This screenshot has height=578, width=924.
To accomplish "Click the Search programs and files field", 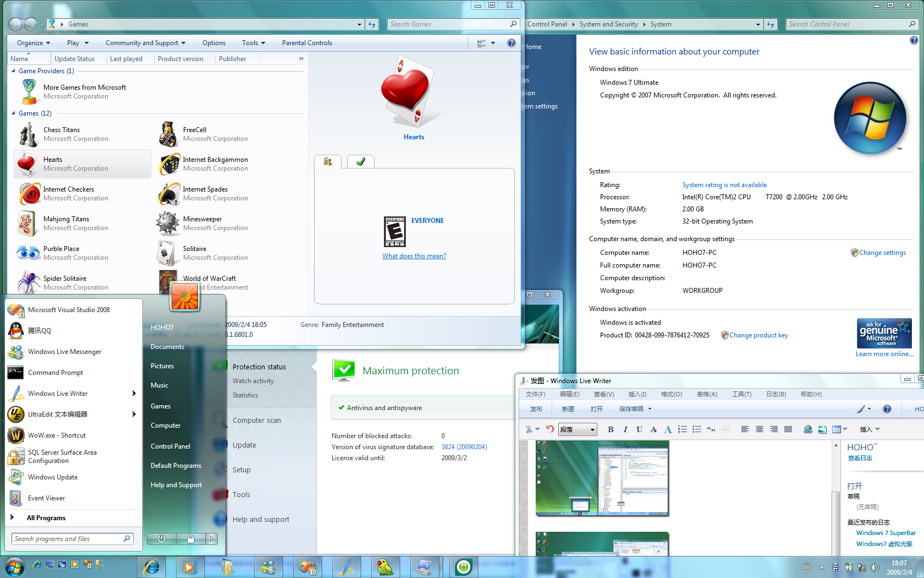I will pyautogui.click(x=72, y=539).
